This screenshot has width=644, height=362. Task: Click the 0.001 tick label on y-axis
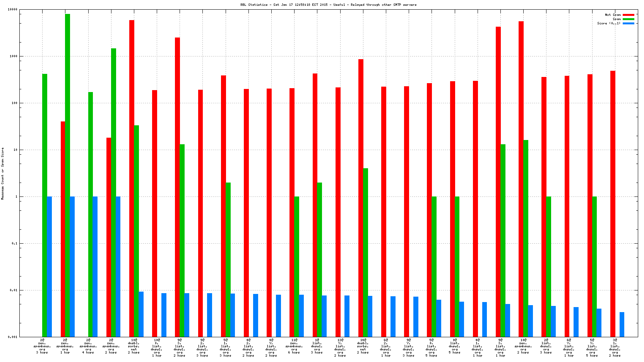[12, 337]
